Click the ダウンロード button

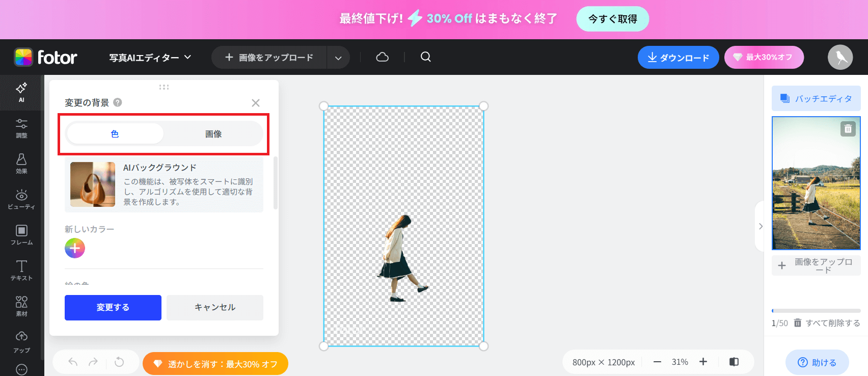(679, 58)
